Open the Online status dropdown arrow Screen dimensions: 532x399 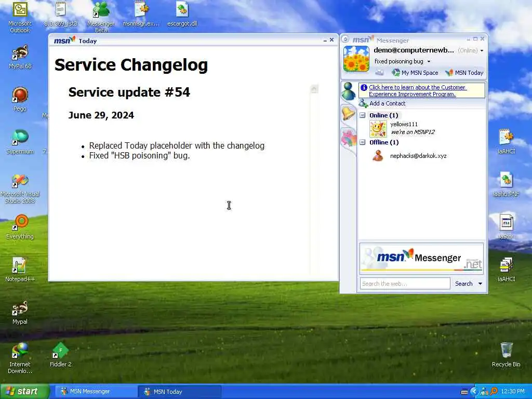[x=482, y=50]
